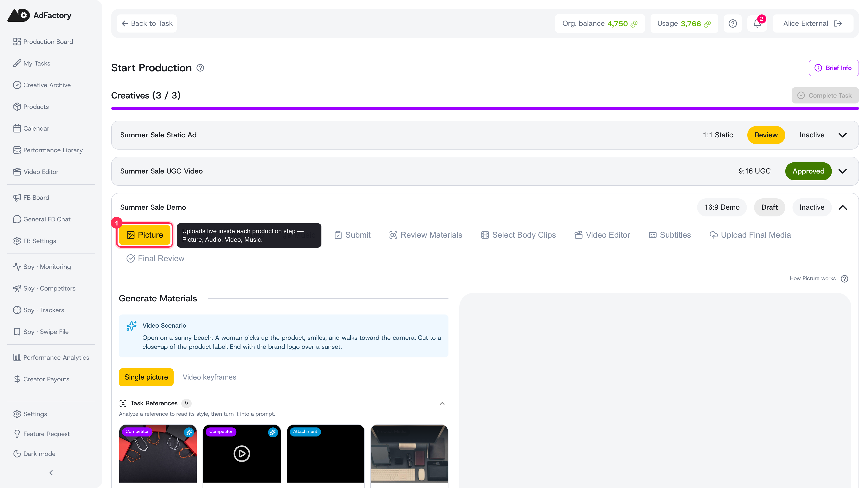
Task: Play second Competitor video reference
Action: [242, 454]
